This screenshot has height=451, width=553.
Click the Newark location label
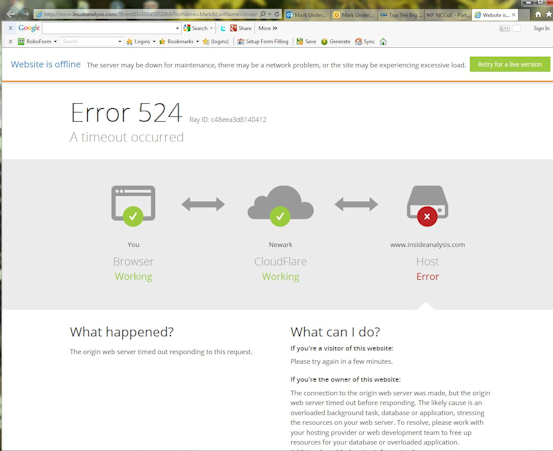280,245
